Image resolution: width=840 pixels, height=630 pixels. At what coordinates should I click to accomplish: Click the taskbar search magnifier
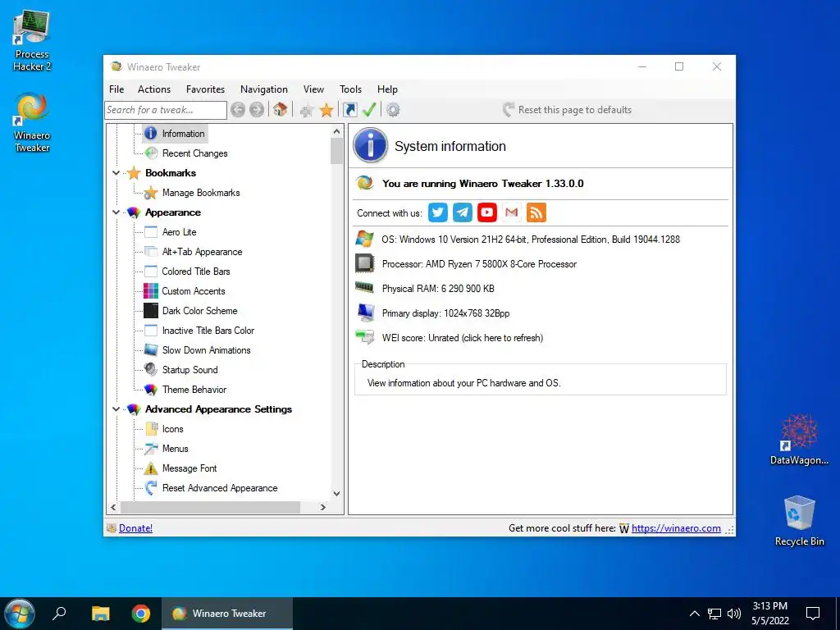pos(59,613)
